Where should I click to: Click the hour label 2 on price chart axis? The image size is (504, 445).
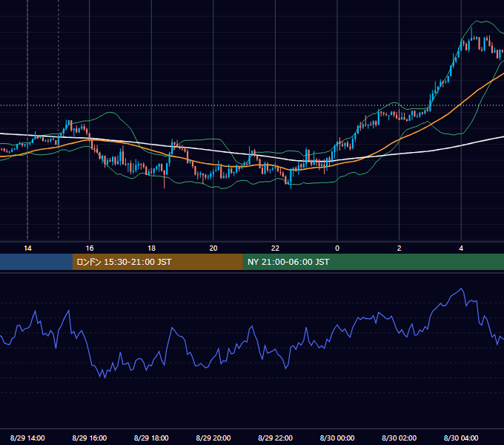pyautogui.click(x=399, y=248)
